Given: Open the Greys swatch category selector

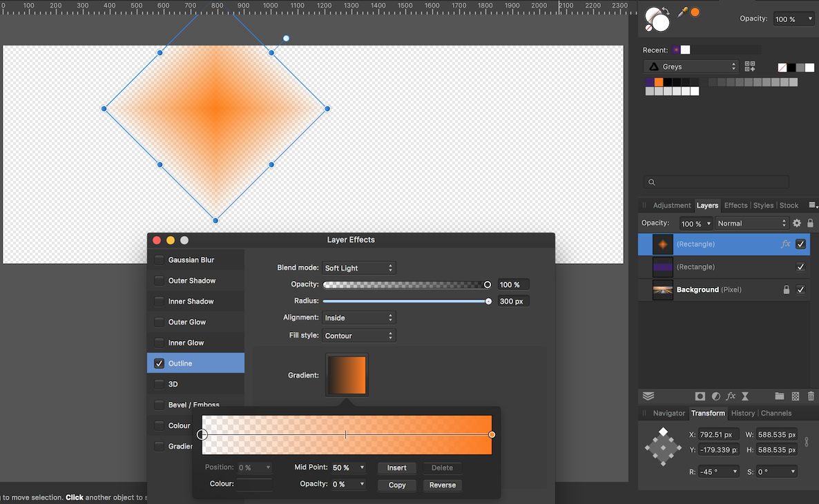Looking at the screenshot, I should pyautogui.click(x=690, y=66).
